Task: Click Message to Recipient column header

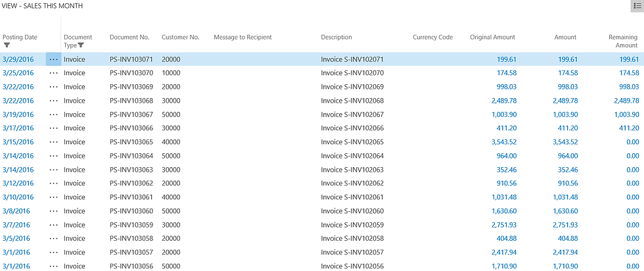Action: click(x=242, y=37)
